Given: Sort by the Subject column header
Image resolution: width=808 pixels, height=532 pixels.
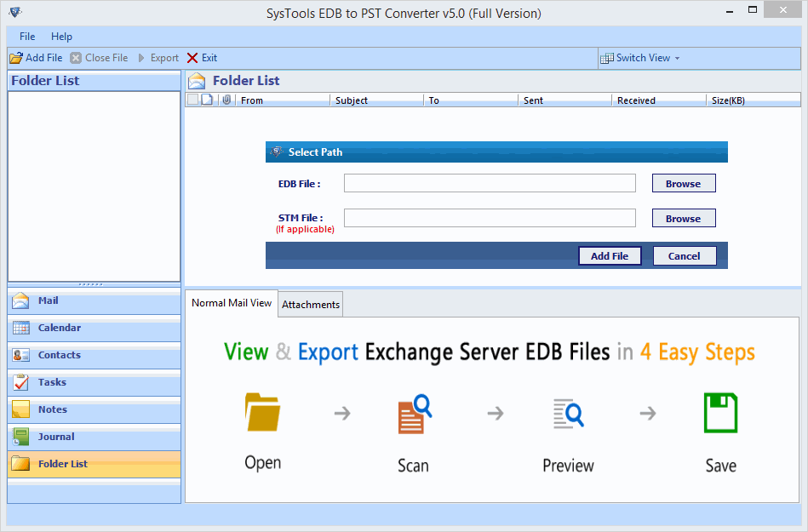Looking at the screenshot, I should (376, 100).
